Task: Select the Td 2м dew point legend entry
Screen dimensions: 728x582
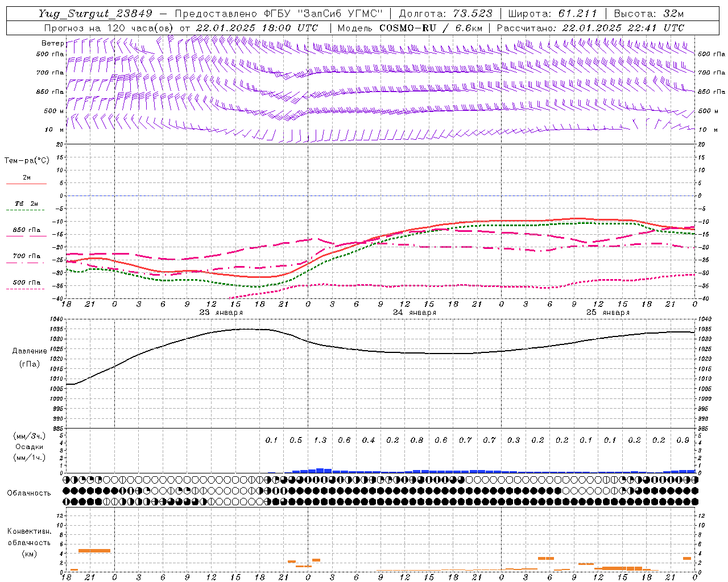Action: 27,203
